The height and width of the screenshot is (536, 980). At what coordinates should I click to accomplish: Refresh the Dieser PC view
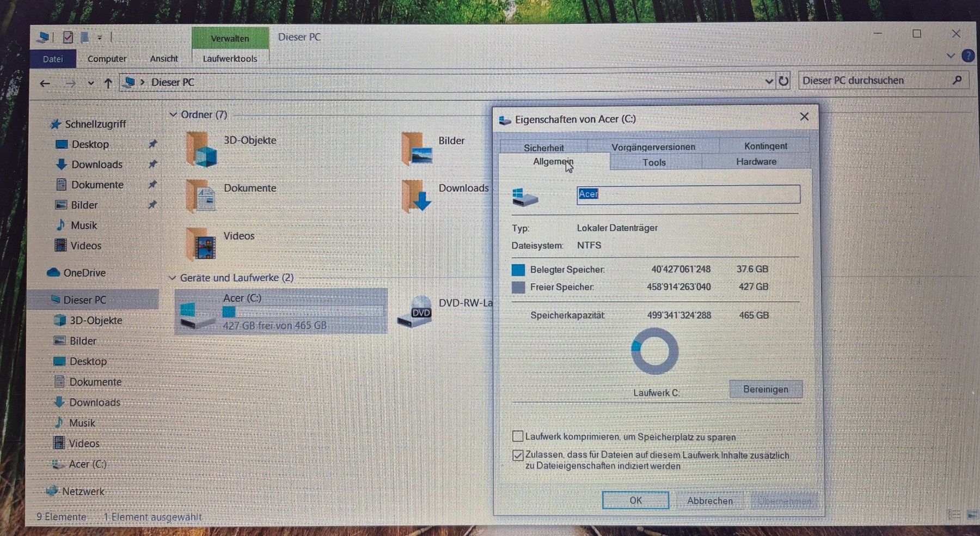tap(783, 81)
